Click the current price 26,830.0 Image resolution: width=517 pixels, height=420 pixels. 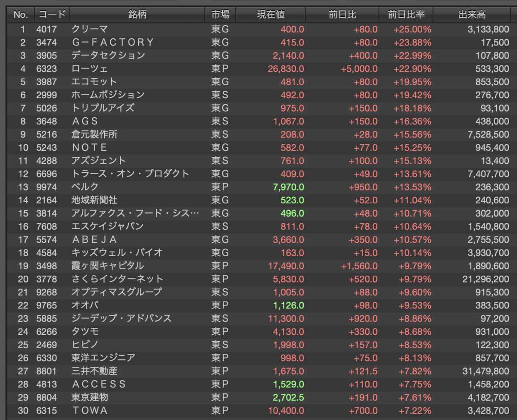(x=286, y=69)
